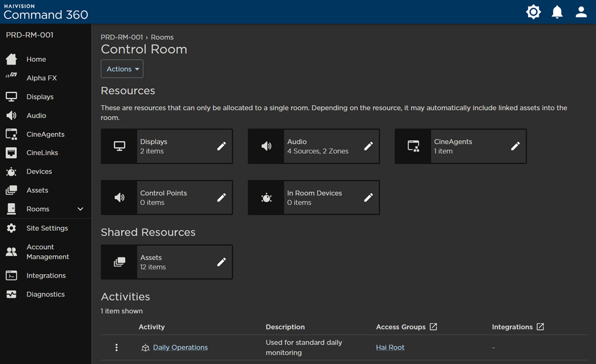Edit the Displays resource with pencil icon
The image size is (596, 364).
(222, 146)
